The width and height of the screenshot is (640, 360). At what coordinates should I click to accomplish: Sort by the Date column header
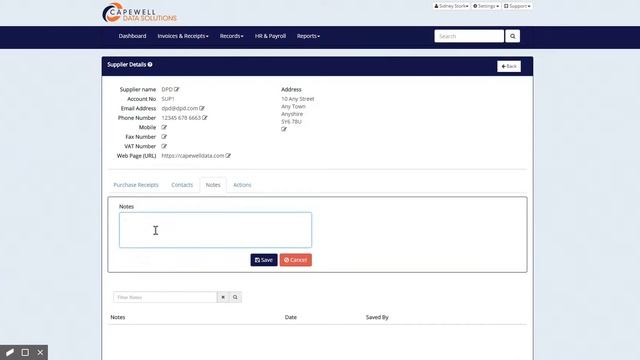coord(291,317)
